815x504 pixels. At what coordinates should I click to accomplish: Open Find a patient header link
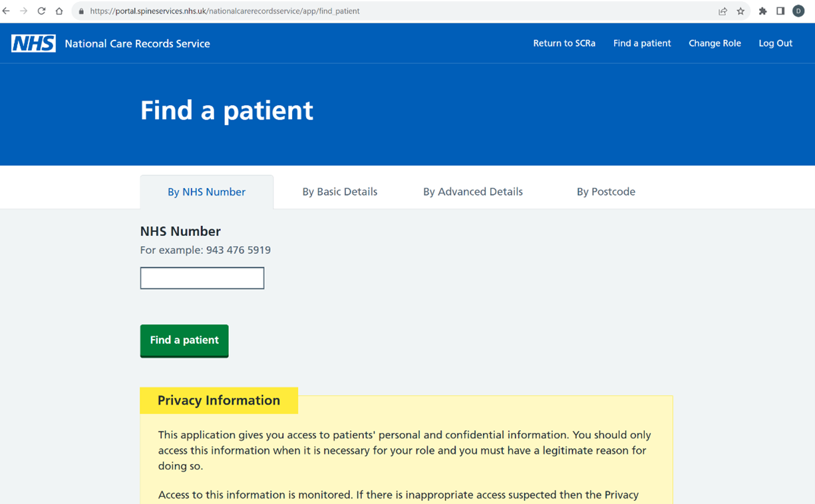[x=642, y=43]
